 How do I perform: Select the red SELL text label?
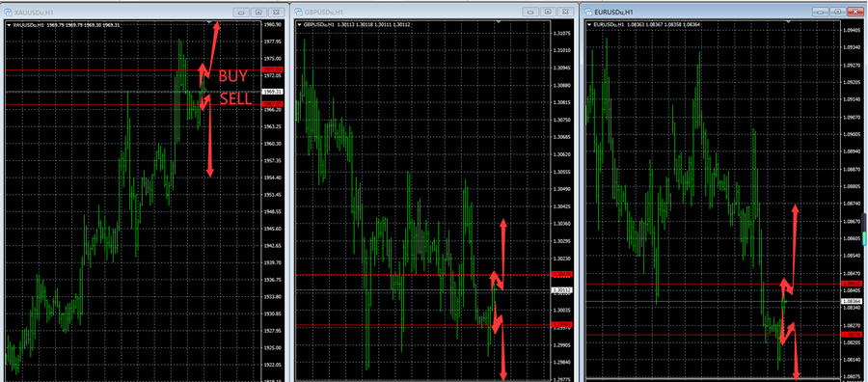coord(236,99)
